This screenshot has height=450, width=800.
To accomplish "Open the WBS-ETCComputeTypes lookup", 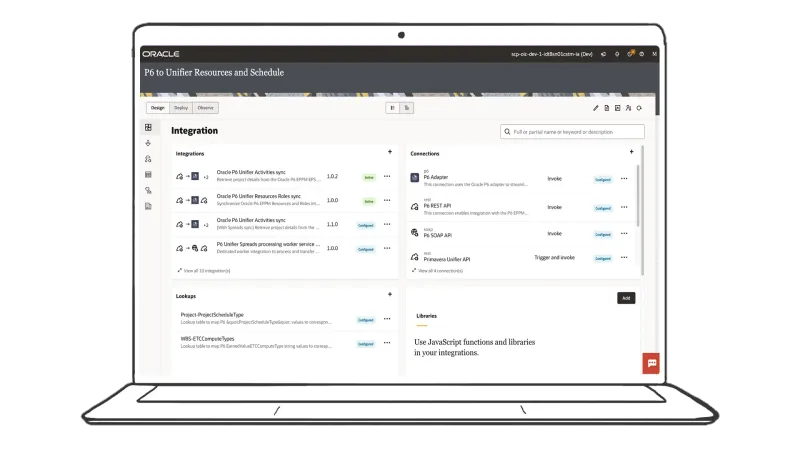I will (x=207, y=339).
